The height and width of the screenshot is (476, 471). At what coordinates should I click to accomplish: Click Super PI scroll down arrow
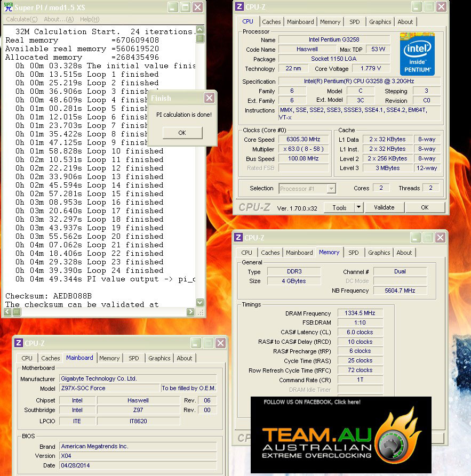200,302
